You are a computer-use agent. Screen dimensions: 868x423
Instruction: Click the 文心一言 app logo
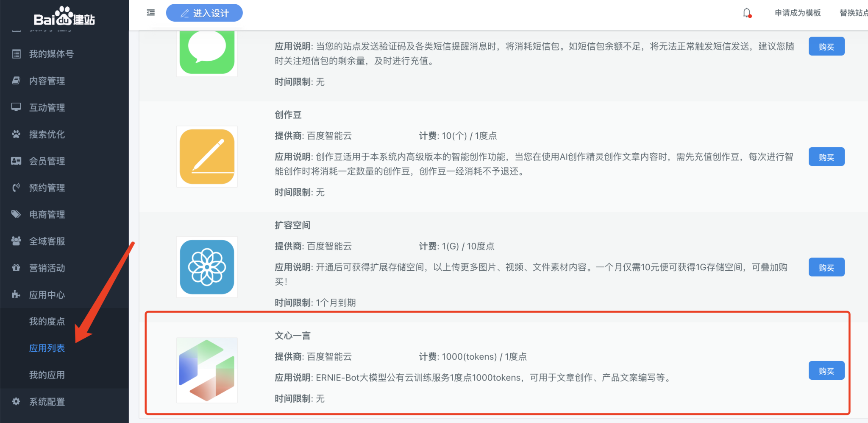[x=207, y=370]
